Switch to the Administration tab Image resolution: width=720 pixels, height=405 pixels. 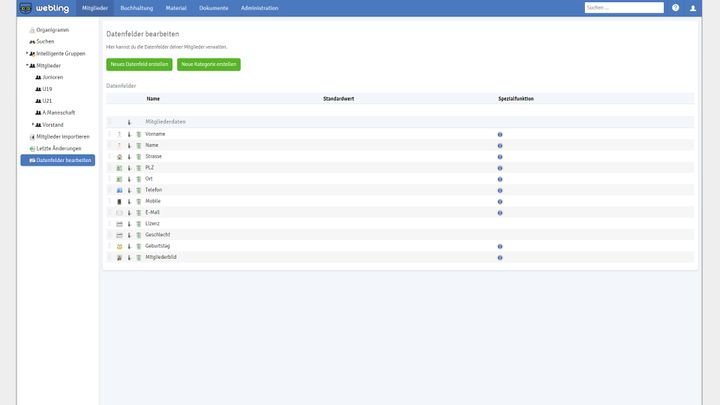(259, 8)
